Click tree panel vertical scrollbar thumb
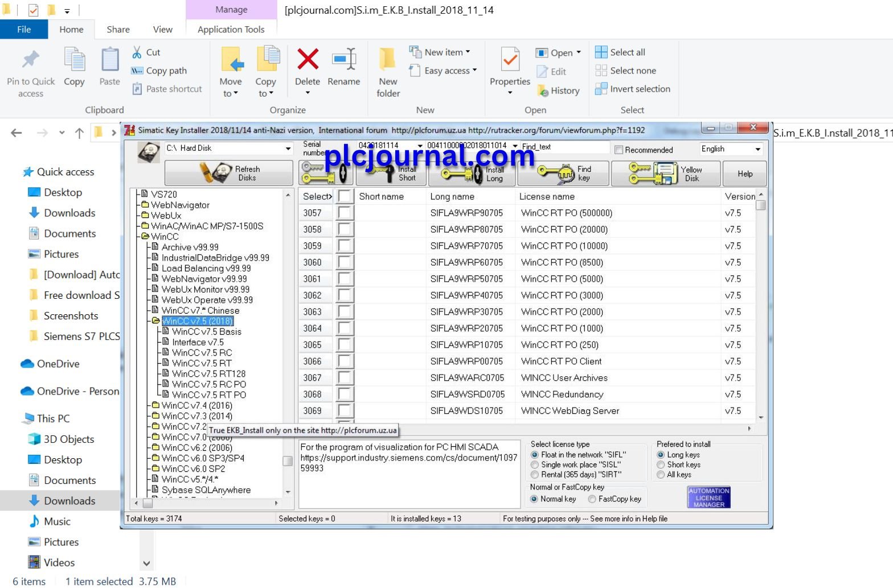 (288, 460)
